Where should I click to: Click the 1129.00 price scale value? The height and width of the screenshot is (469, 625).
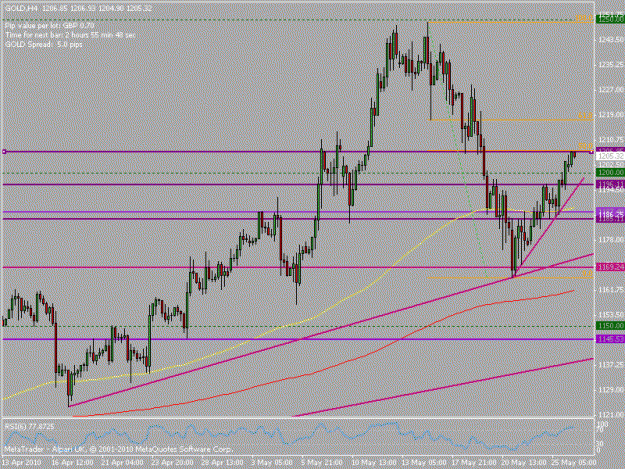(611, 390)
